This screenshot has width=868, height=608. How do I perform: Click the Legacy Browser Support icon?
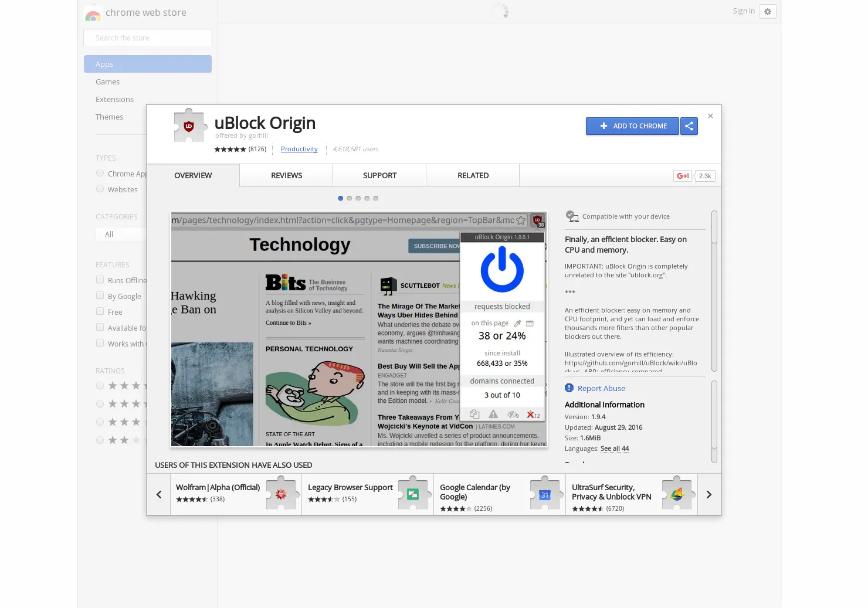point(413,494)
